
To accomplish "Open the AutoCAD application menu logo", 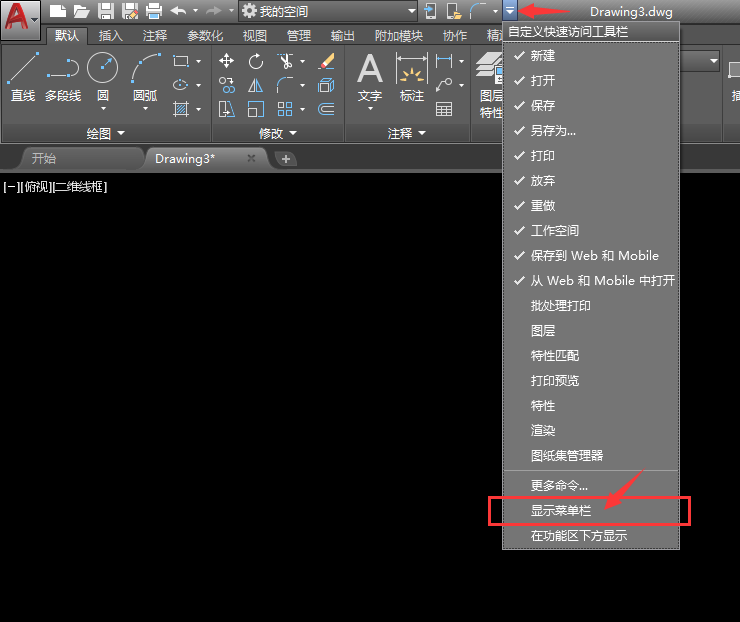I will (20, 20).
